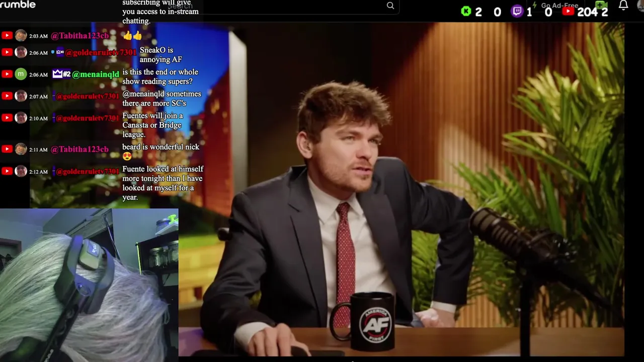The width and height of the screenshot is (644, 362).
Task: Click the '2:10 AM' timestamp
Action: (x=38, y=118)
